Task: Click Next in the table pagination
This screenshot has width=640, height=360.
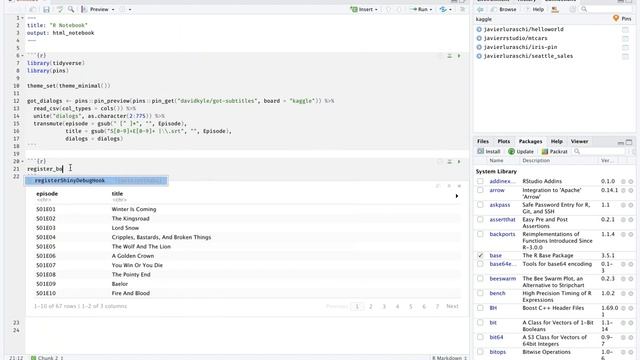Action: [452, 306]
